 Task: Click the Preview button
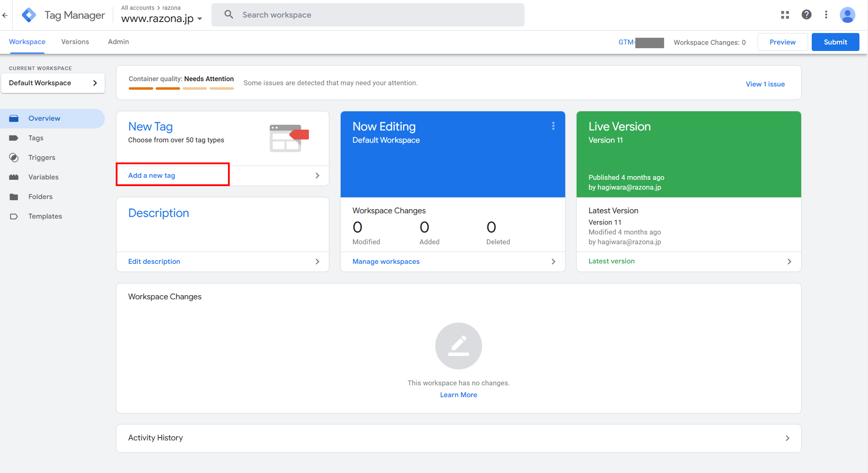[x=782, y=41]
